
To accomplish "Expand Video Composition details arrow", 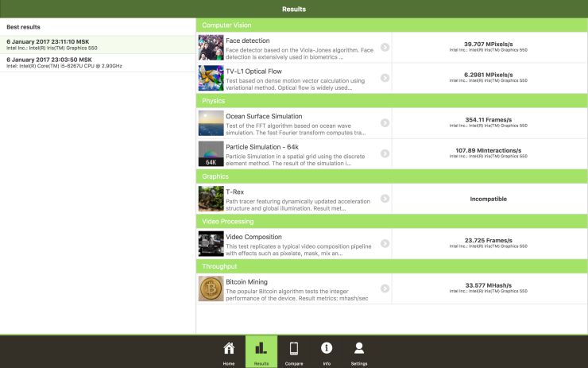I will pyautogui.click(x=385, y=243).
